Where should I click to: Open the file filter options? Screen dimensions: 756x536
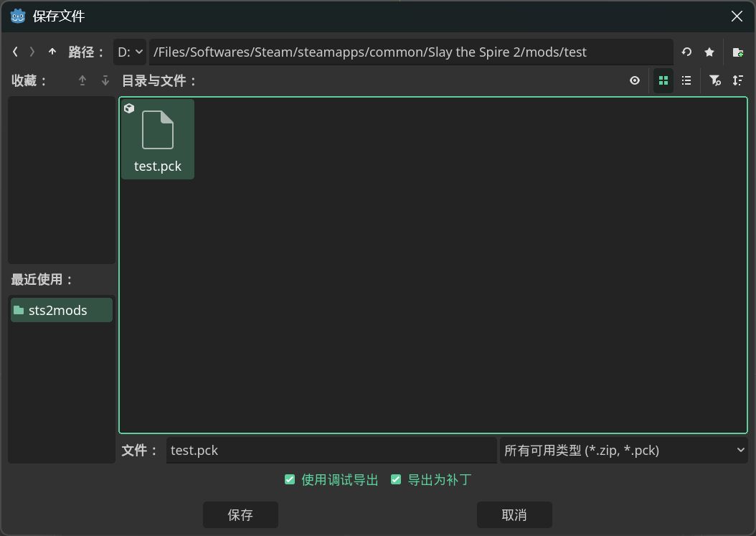[715, 80]
